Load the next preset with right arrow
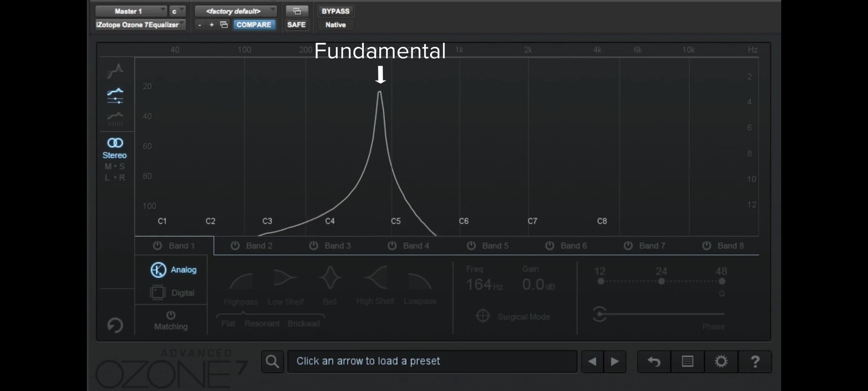868x391 pixels. (615, 362)
